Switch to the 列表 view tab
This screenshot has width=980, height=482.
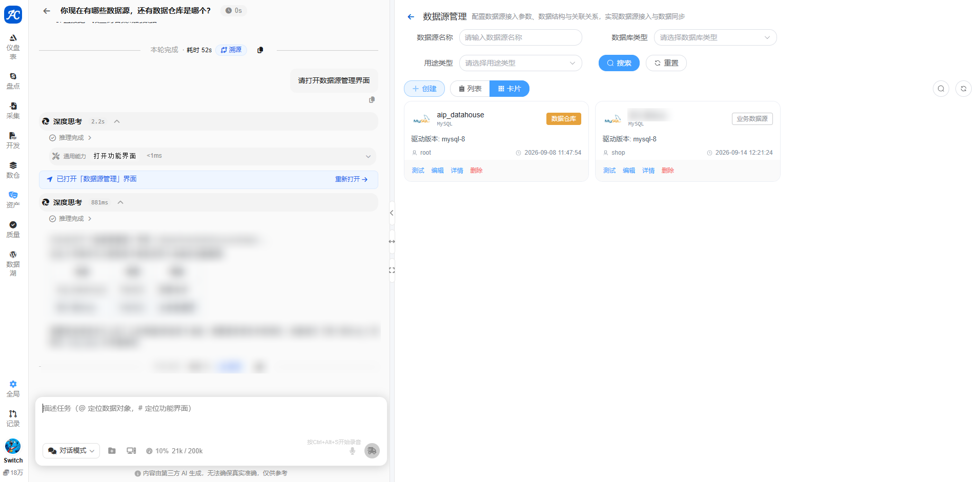(x=470, y=89)
